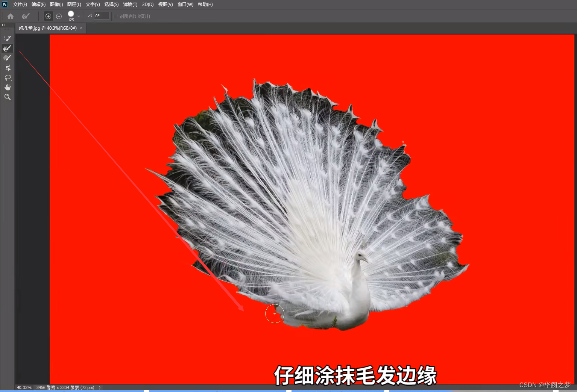Close the 绿孔雀.jpg document tab
This screenshot has width=577, height=392.
[81, 28]
